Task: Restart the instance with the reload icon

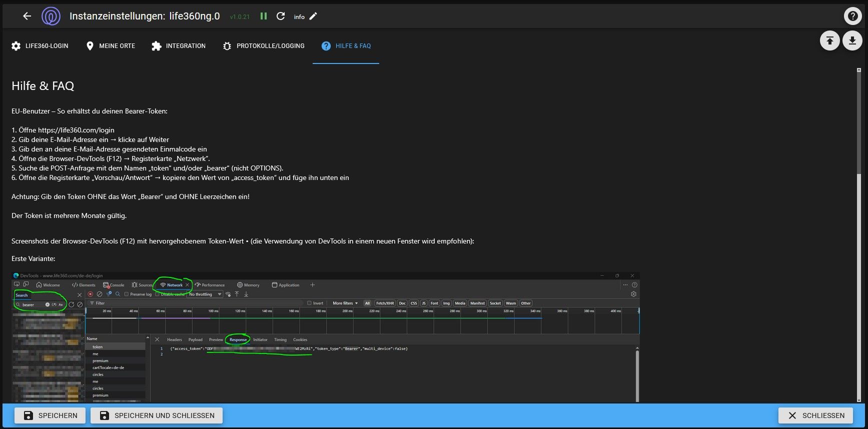Action: [281, 16]
